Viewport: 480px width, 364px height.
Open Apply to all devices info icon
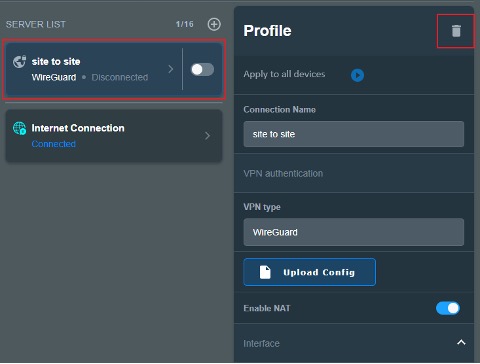(357, 75)
